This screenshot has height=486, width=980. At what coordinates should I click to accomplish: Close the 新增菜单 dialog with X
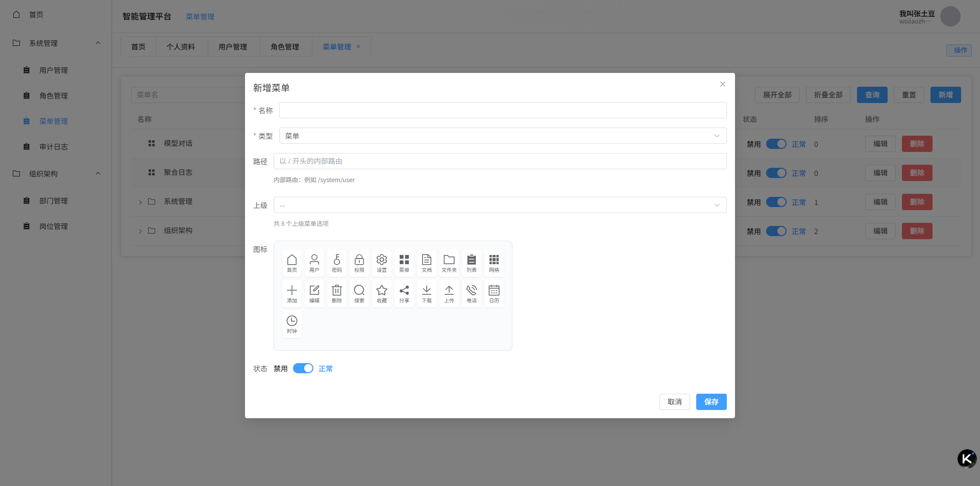coord(723,84)
